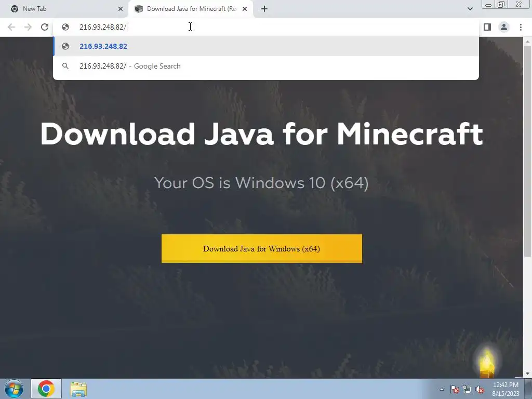Open the clock showing 12:42 PM
This screenshot has width=532, height=399.
tap(506, 389)
